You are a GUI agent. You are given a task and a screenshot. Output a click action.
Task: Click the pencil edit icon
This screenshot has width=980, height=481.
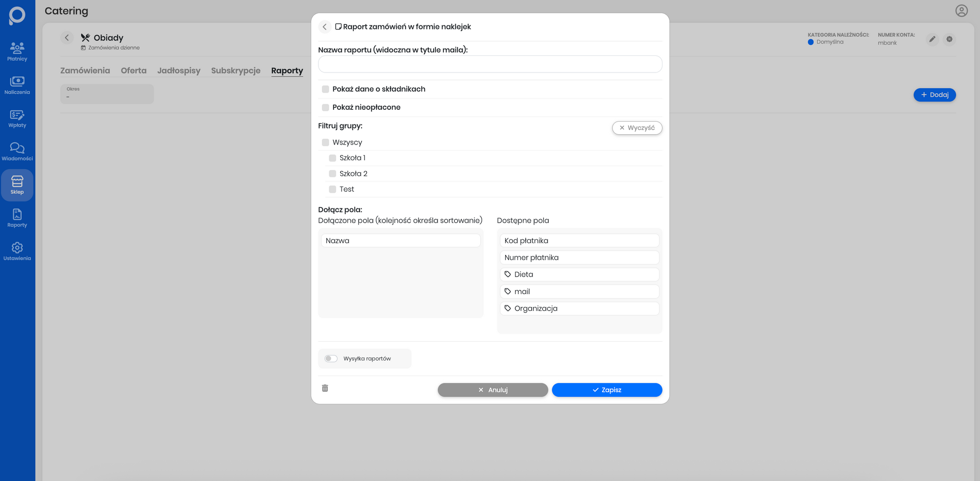tap(932, 39)
